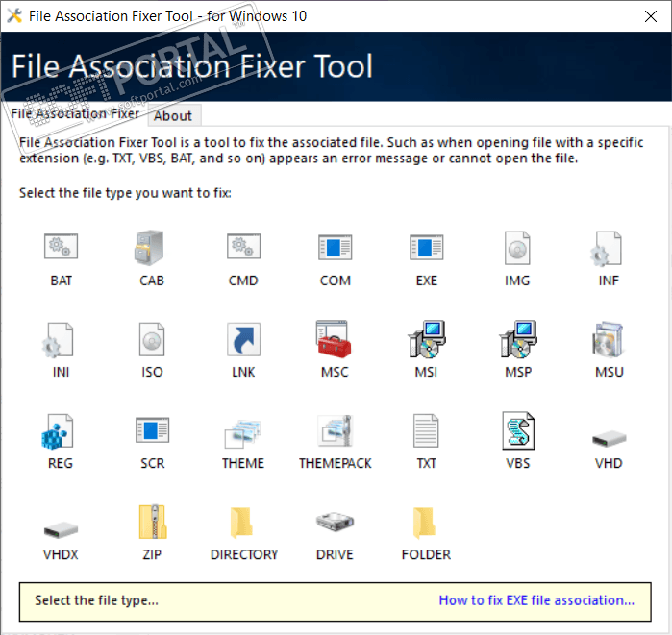This screenshot has height=635, width=672.
Task: Click the wrench app icon in title bar
Action: (x=14, y=15)
